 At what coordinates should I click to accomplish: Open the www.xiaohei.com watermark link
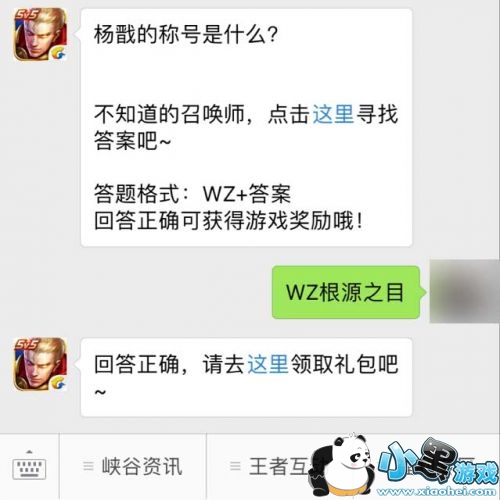click(x=436, y=491)
